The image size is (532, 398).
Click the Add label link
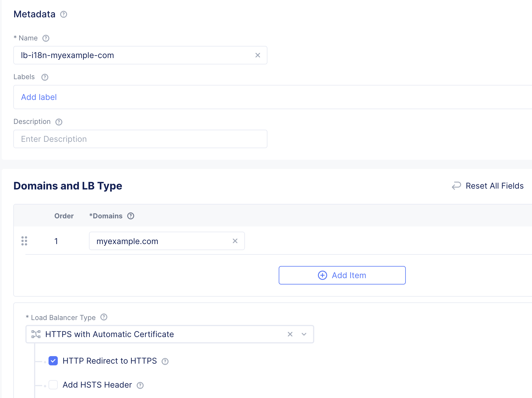[39, 97]
